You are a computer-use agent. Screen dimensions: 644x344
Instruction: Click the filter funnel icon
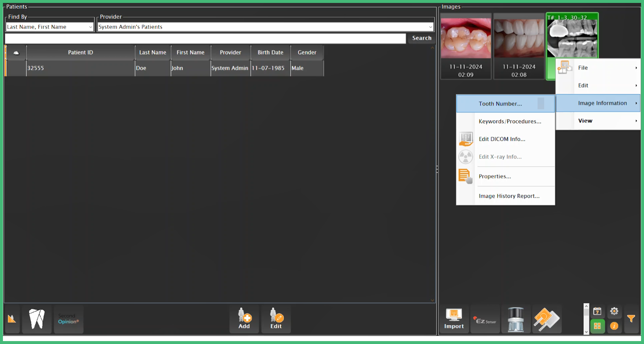point(632,318)
